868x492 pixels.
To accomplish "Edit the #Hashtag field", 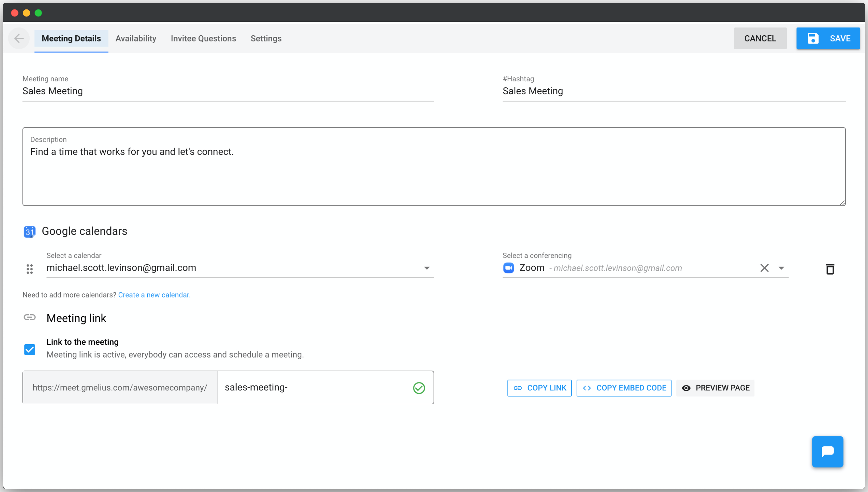I will [x=674, y=91].
